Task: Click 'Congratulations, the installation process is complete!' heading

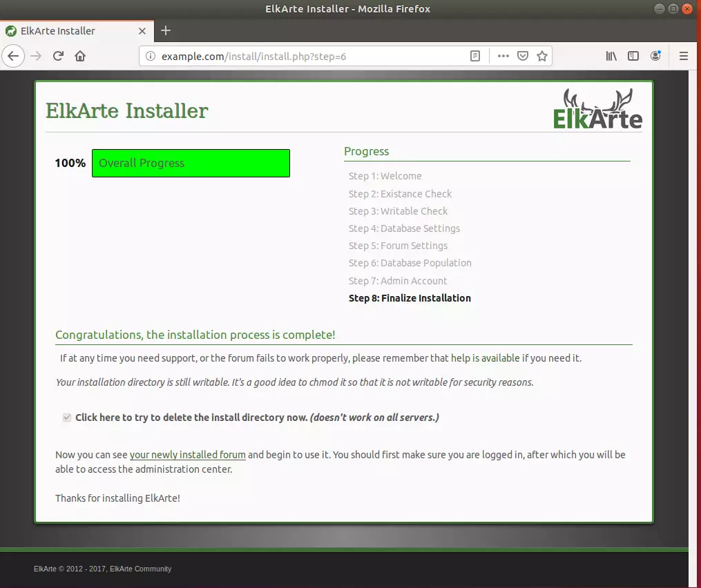Action: point(195,335)
